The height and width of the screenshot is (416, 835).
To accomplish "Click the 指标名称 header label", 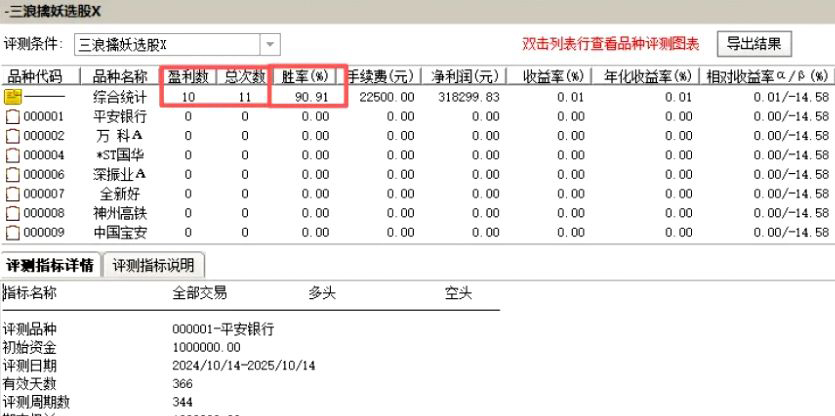I will click(30, 293).
